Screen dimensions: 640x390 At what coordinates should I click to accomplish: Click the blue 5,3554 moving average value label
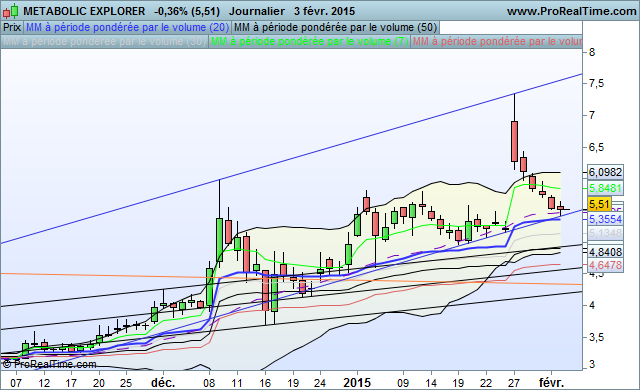pyautogui.click(x=605, y=219)
